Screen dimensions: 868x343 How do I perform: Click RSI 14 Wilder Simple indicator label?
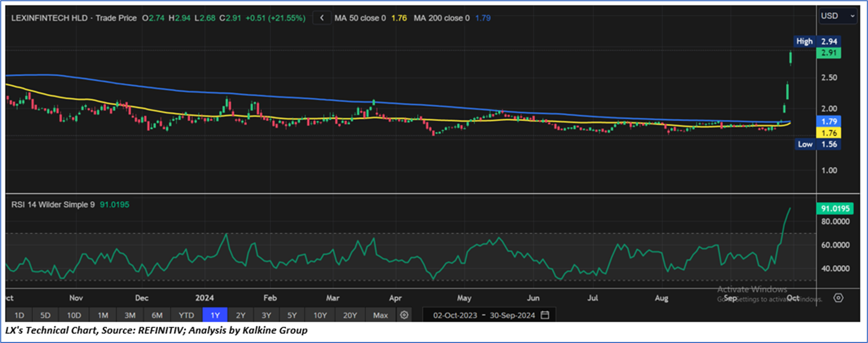53,204
